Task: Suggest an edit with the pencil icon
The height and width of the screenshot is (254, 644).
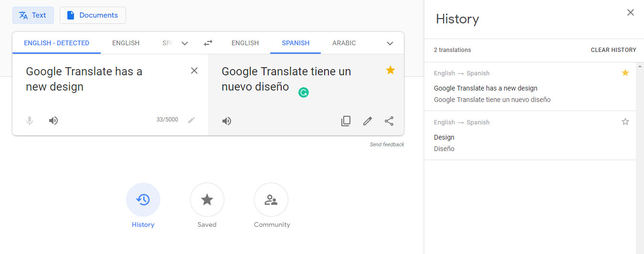Action: [368, 121]
